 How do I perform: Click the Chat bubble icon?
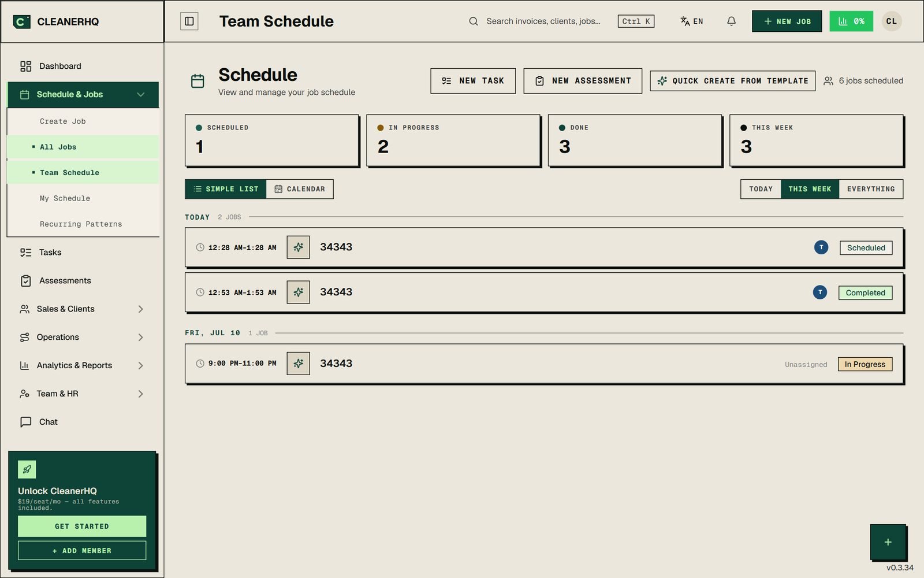pos(25,422)
